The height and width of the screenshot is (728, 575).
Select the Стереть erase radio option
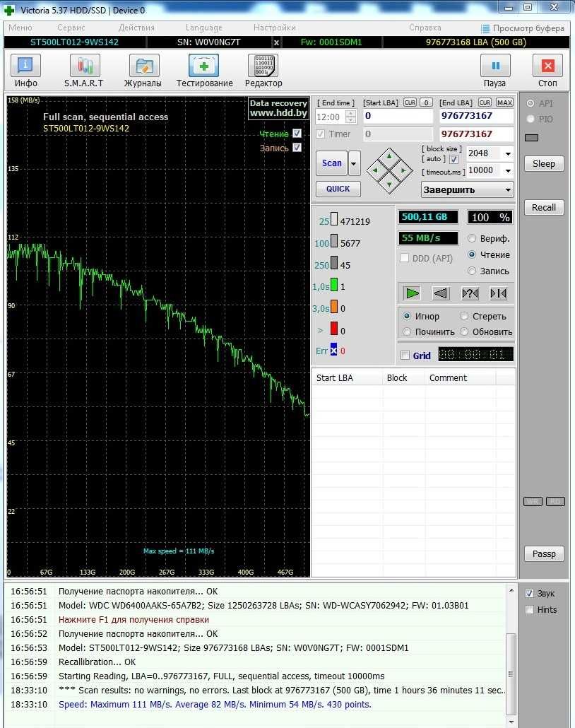[464, 316]
